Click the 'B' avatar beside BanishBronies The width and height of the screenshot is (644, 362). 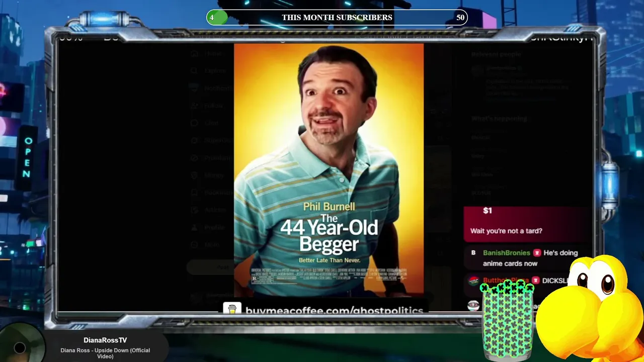473,253
